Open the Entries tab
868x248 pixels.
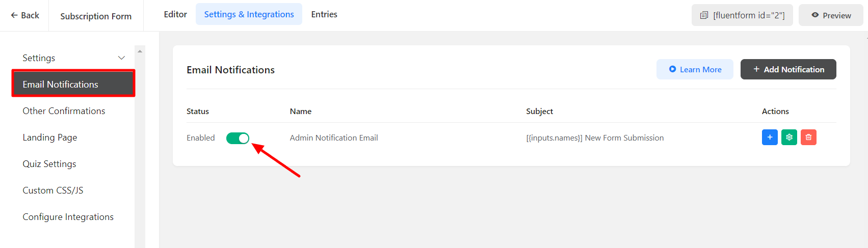(324, 14)
